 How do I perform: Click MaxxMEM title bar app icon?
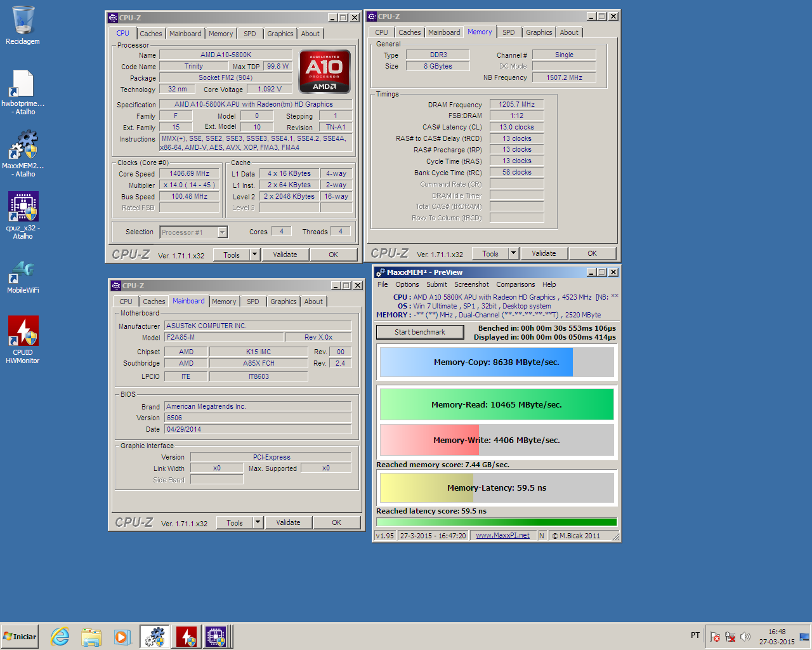(381, 272)
